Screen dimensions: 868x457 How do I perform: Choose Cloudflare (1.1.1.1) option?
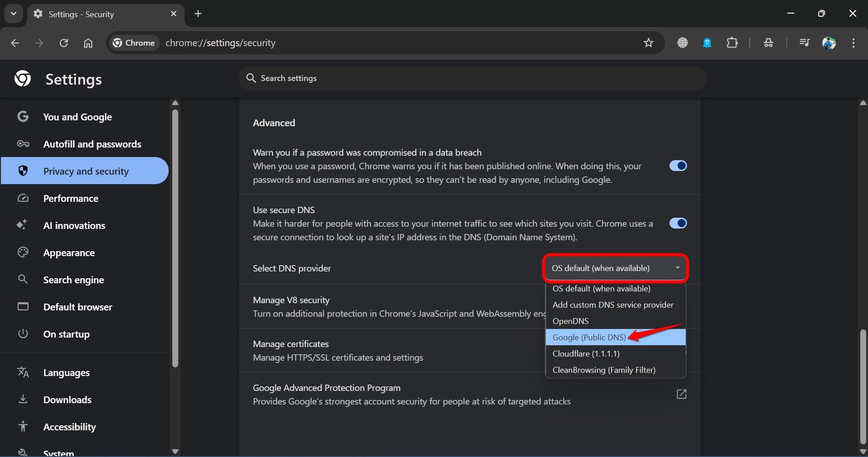pos(616,353)
